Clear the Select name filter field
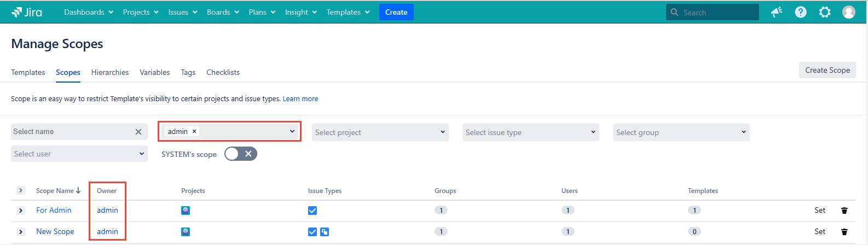Viewport: 868px width, 245px height. (x=138, y=132)
